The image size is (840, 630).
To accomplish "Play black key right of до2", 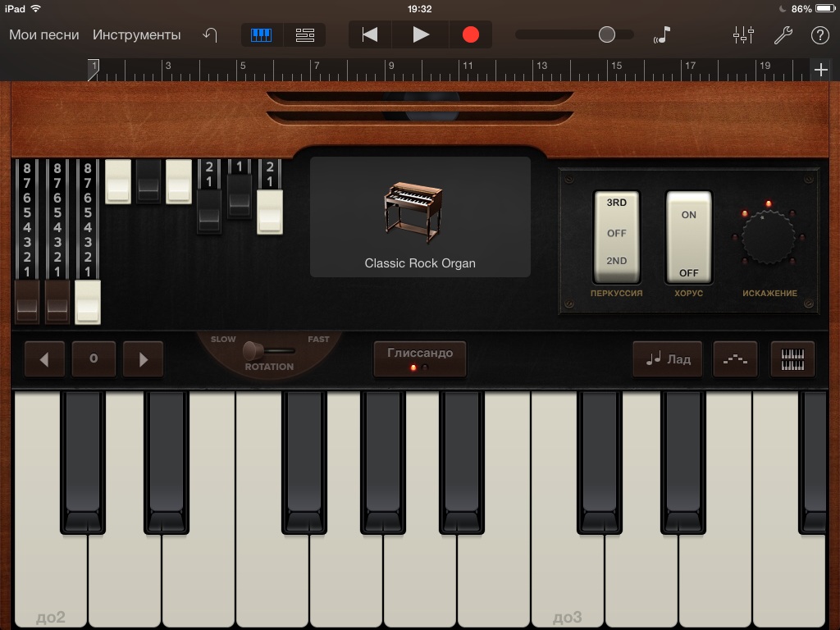I will (83, 462).
